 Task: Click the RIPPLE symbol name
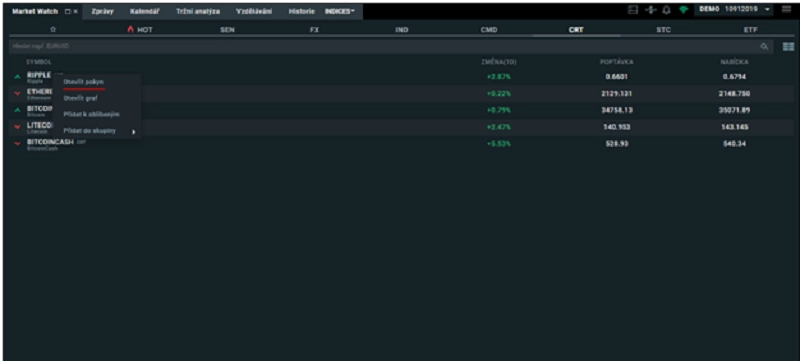pyautogui.click(x=39, y=75)
